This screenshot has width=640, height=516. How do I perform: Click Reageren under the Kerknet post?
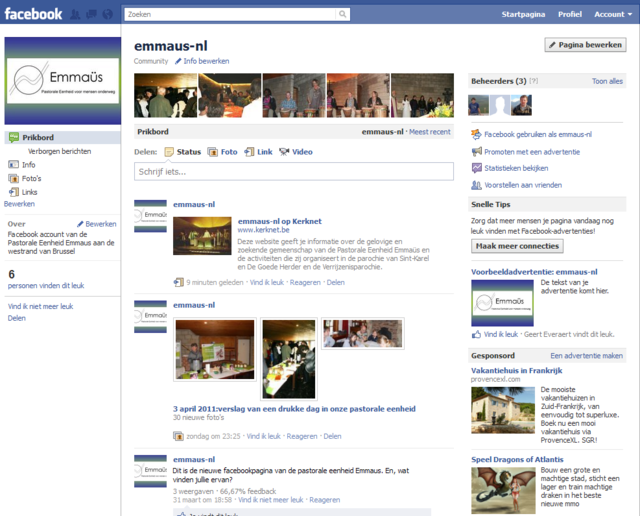point(305,282)
